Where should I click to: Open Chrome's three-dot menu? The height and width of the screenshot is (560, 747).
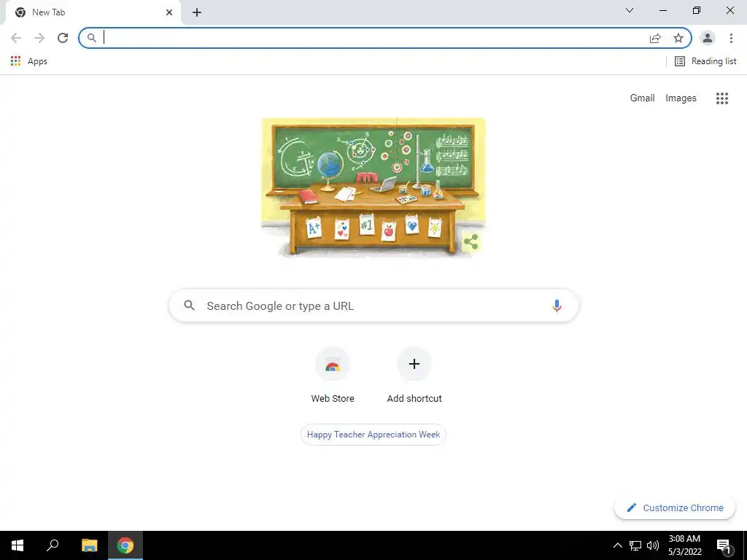point(731,38)
